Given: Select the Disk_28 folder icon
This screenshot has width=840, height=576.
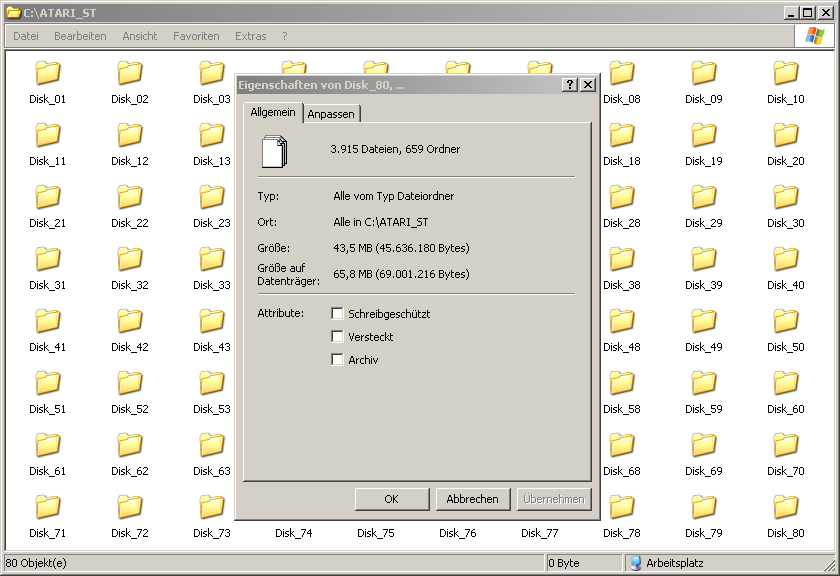Looking at the screenshot, I should point(622,197).
